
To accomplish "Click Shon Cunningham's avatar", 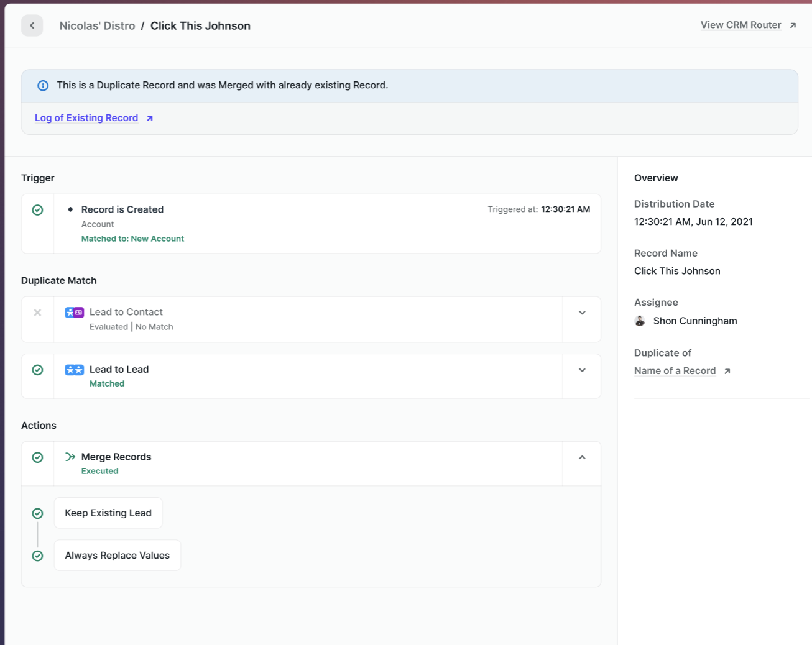I will (x=640, y=321).
